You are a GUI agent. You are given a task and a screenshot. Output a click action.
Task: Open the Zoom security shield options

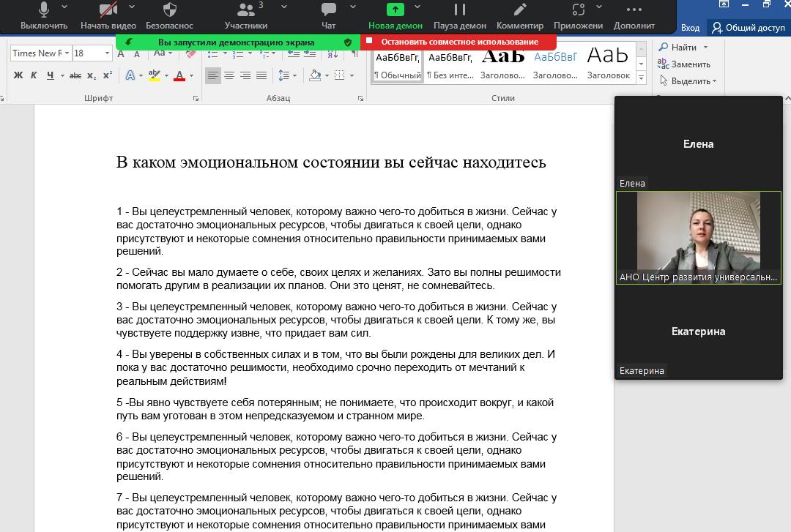(169, 16)
